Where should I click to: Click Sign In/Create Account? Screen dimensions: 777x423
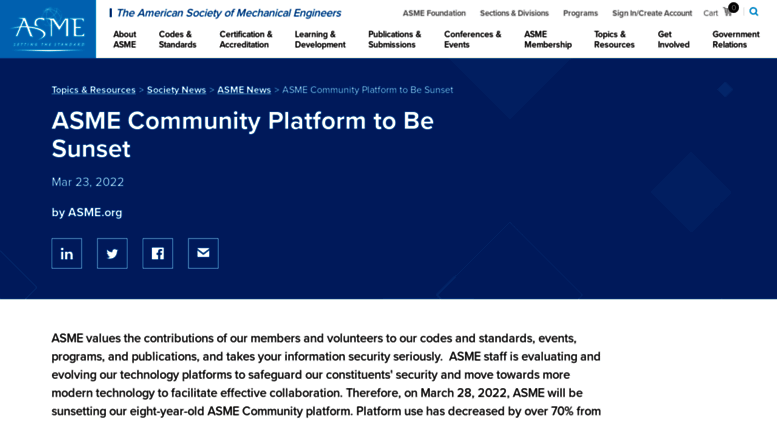point(652,13)
